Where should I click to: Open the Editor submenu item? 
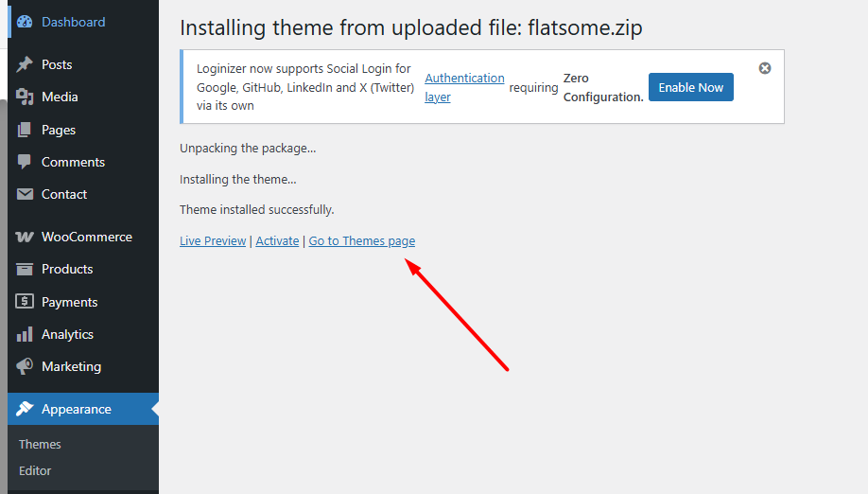coord(35,470)
